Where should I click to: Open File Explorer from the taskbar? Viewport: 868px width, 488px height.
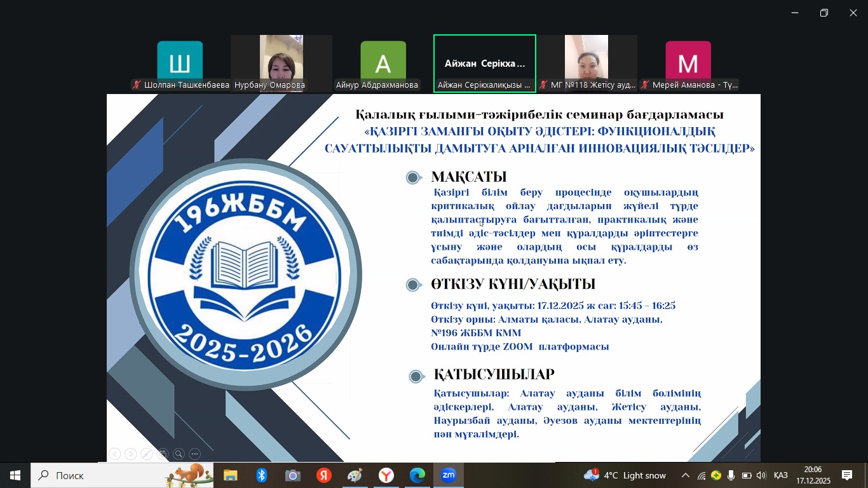tap(230, 475)
